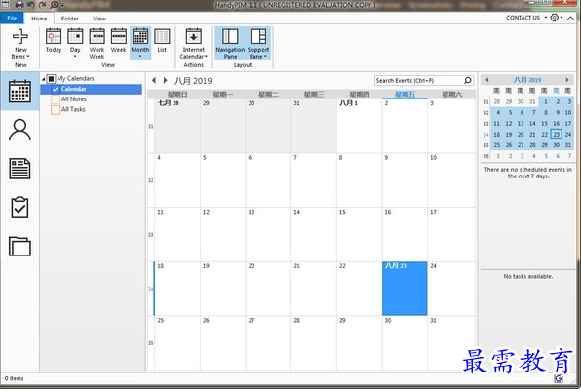
Task: Open the Notes module in sidebar
Action: pyautogui.click(x=19, y=169)
